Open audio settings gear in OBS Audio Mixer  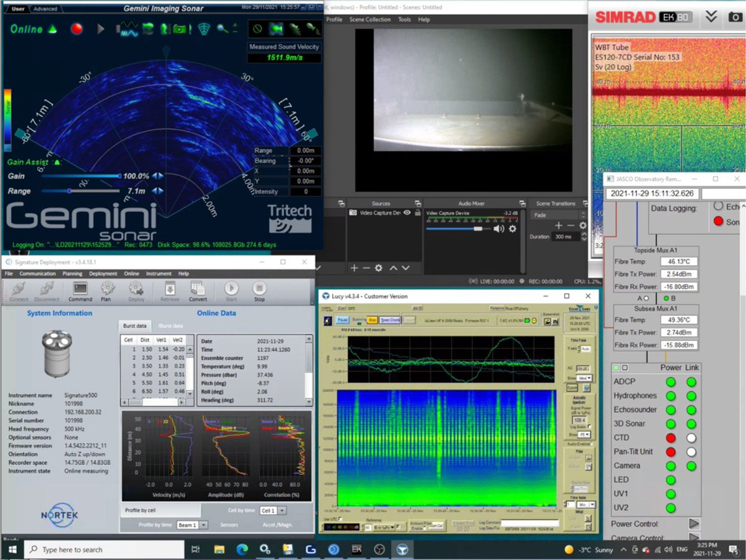(512, 229)
